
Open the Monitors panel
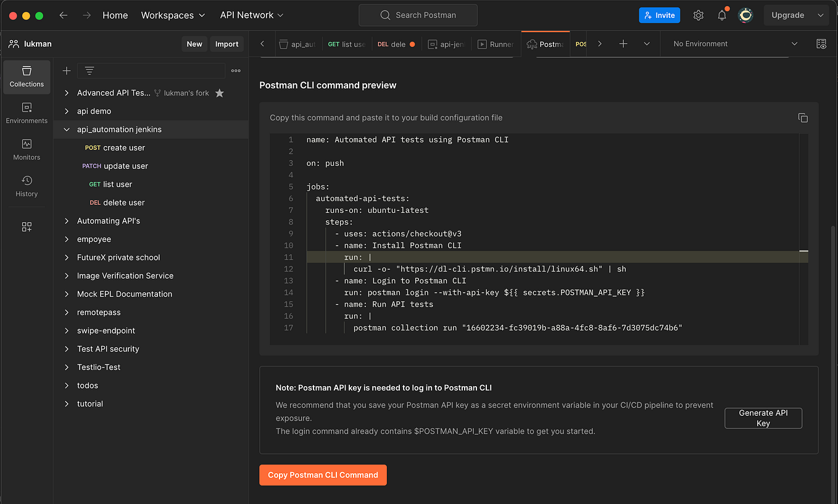pyautogui.click(x=26, y=150)
